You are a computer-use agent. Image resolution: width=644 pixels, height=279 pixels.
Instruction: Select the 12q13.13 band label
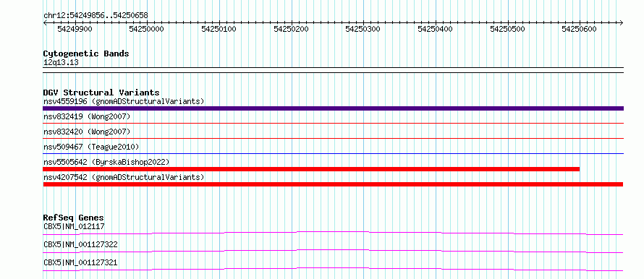(x=61, y=63)
